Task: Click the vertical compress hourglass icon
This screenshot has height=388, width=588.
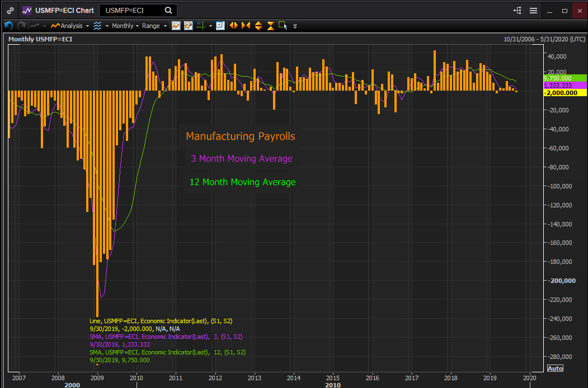Action: [271, 26]
